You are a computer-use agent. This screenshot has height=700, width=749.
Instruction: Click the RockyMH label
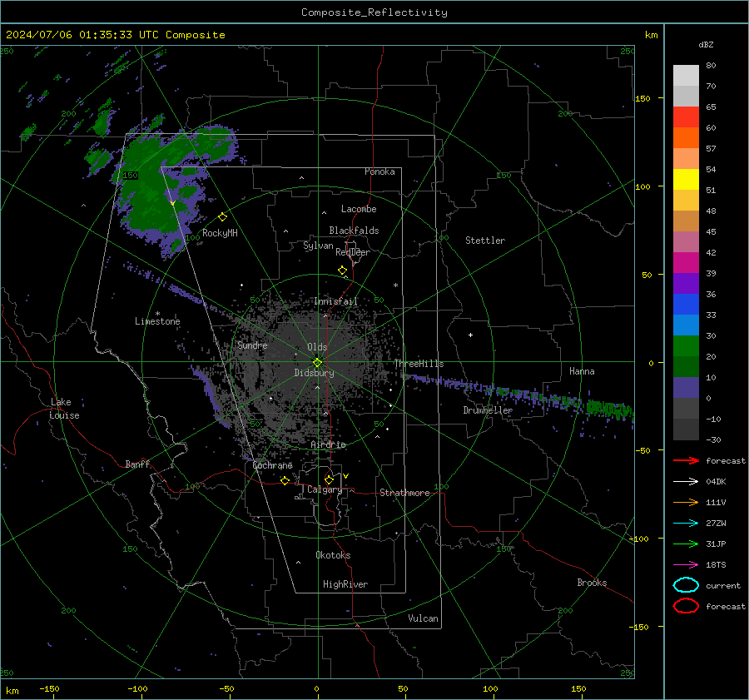pyautogui.click(x=220, y=233)
